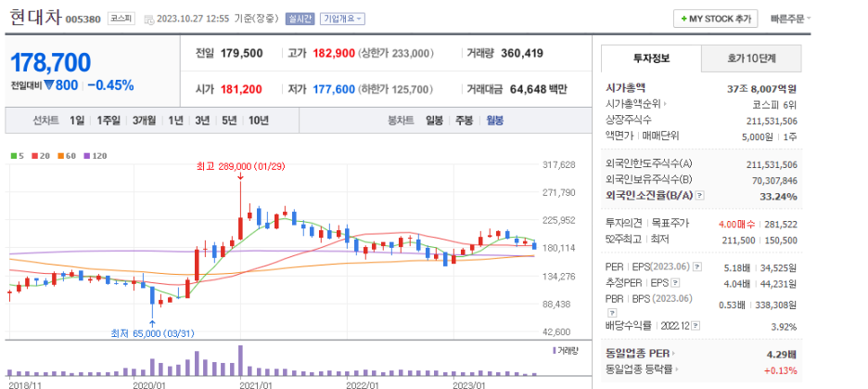Select the 일봉 candle chart
This screenshot has height=389, width=868.
coord(434,121)
